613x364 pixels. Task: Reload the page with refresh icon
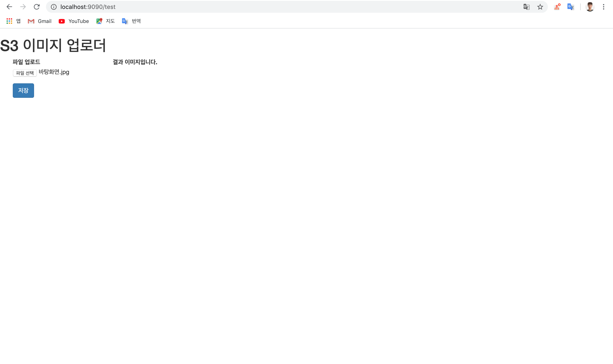pyautogui.click(x=37, y=7)
